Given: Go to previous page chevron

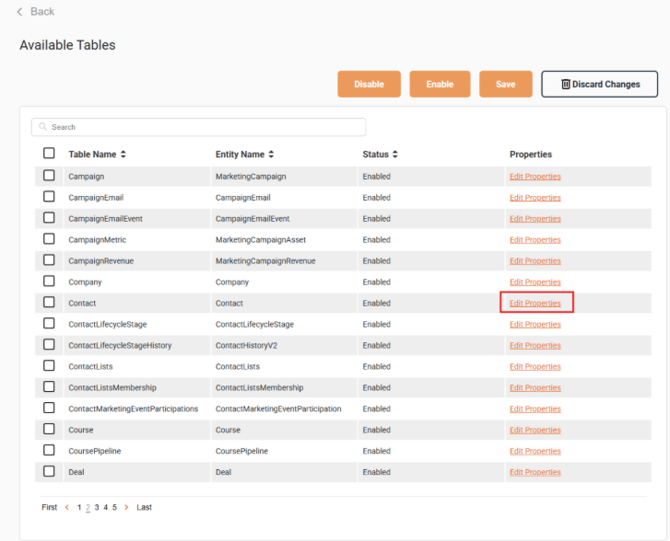Looking at the screenshot, I should (x=67, y=508).
